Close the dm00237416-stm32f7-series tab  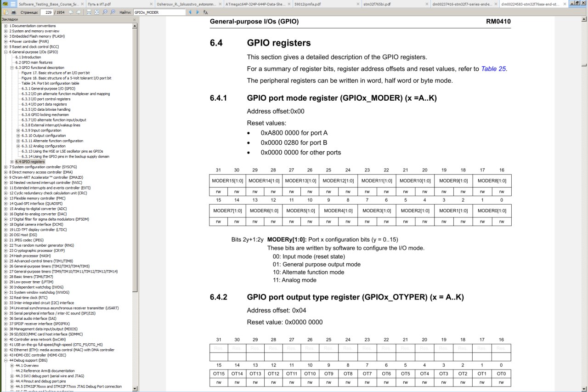pos(496,4)
